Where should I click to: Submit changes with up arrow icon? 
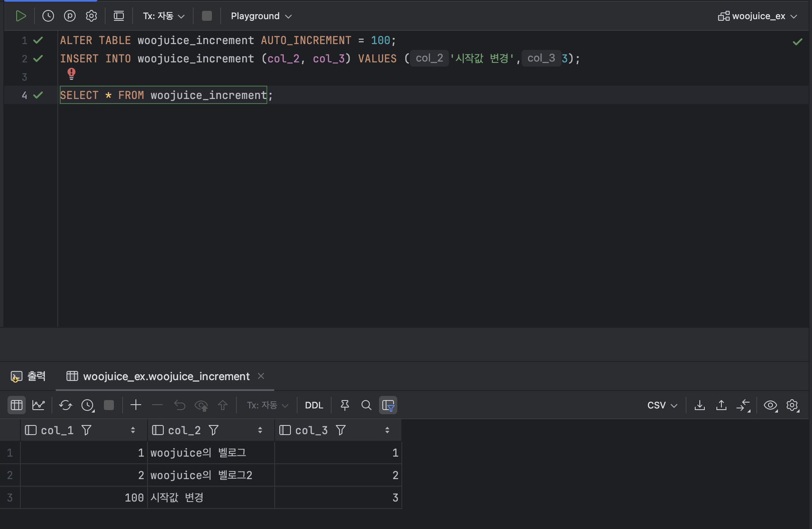pyautogui.click(x=223, y=405)
